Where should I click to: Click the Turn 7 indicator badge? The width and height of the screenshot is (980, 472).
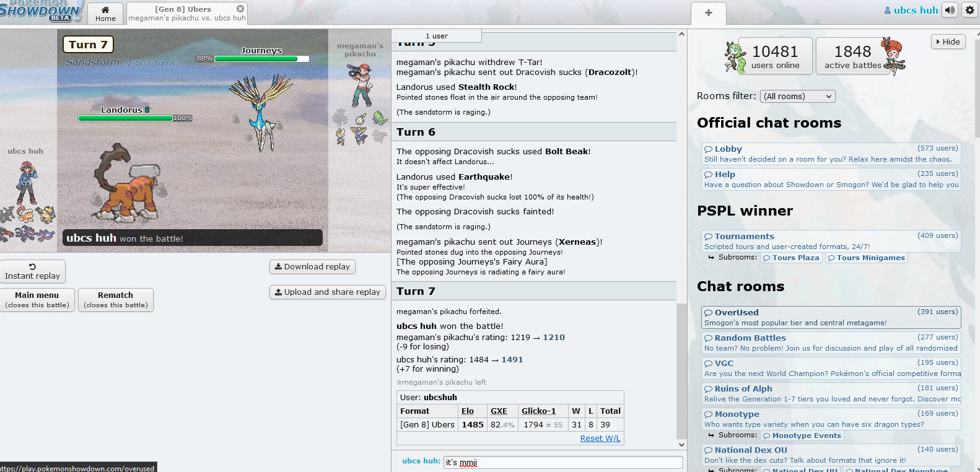pyautogui.click(x=88, y=45)
